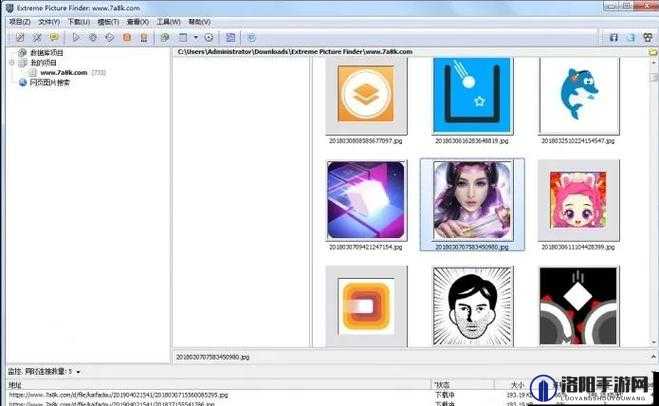Viewport: 659px width, 406px height.
Task: Click the blue picture viewer toolbar icon
Action: pos(230,37)
